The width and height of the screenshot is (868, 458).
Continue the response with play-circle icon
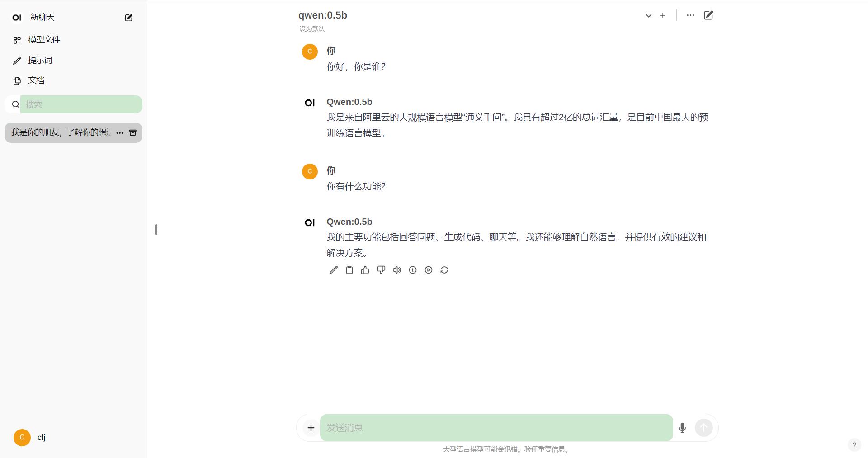point(429,270)
